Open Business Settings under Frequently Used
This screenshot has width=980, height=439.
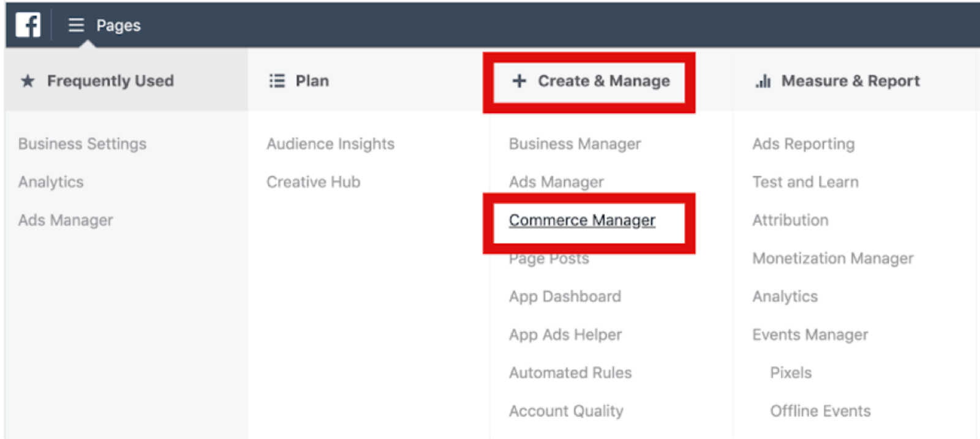click(x=83, y=144)
